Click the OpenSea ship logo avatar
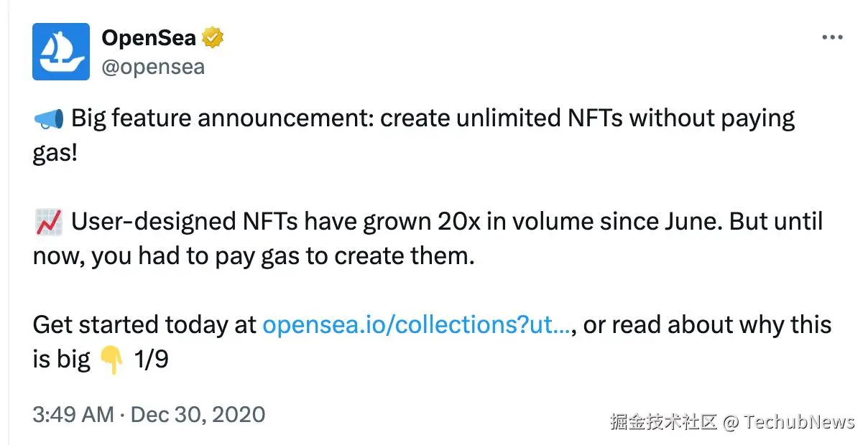Image resolution: width=868 pixels, height=445 pixels. 61,52
